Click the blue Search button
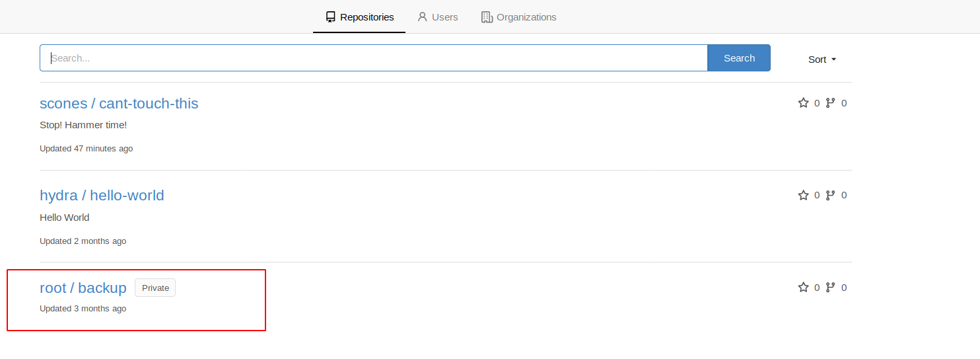The height and width of the screenshot is (359, 980). (739, 58)
